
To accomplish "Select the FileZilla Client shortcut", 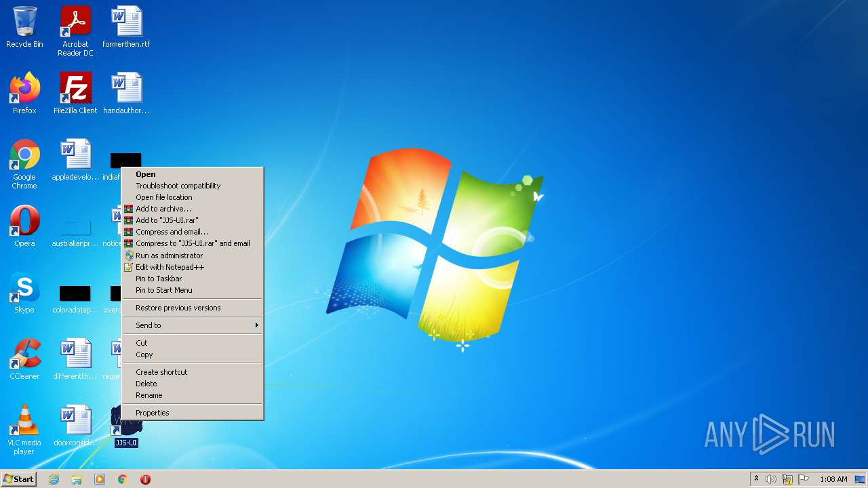I will [75, 94].
